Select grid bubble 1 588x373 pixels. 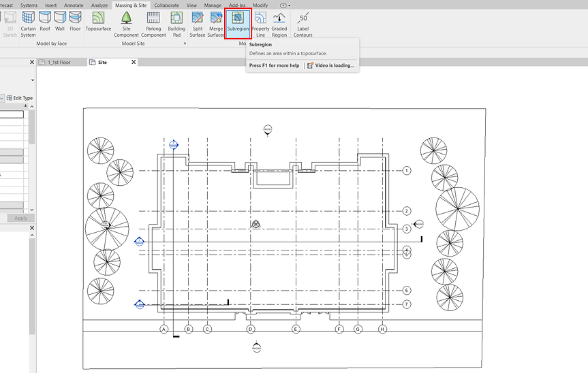(x=407, y=171)
